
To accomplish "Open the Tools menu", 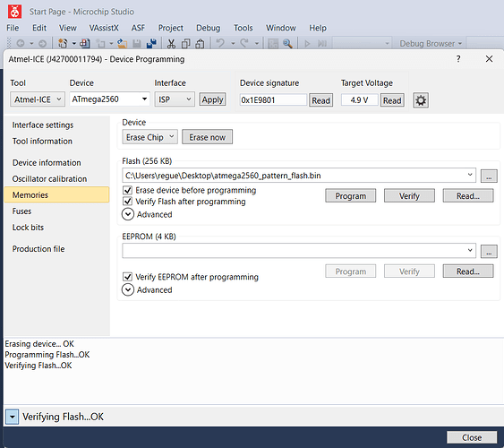I will point(243,28).
